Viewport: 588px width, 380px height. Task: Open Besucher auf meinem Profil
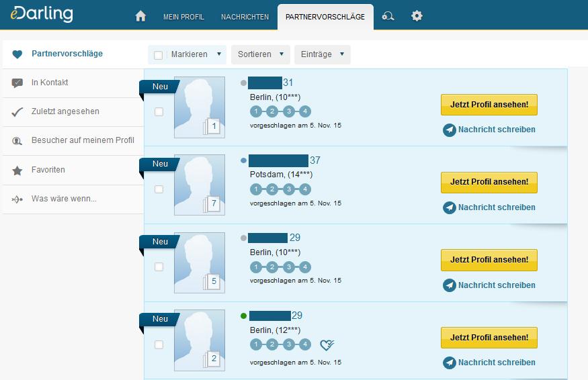pos(73,141)
